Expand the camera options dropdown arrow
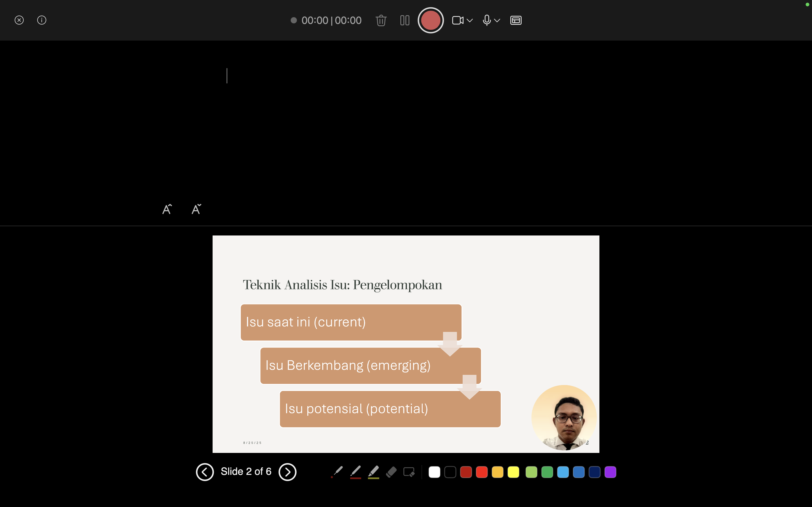Screen dimensions: 812x507 click(470, 21)
